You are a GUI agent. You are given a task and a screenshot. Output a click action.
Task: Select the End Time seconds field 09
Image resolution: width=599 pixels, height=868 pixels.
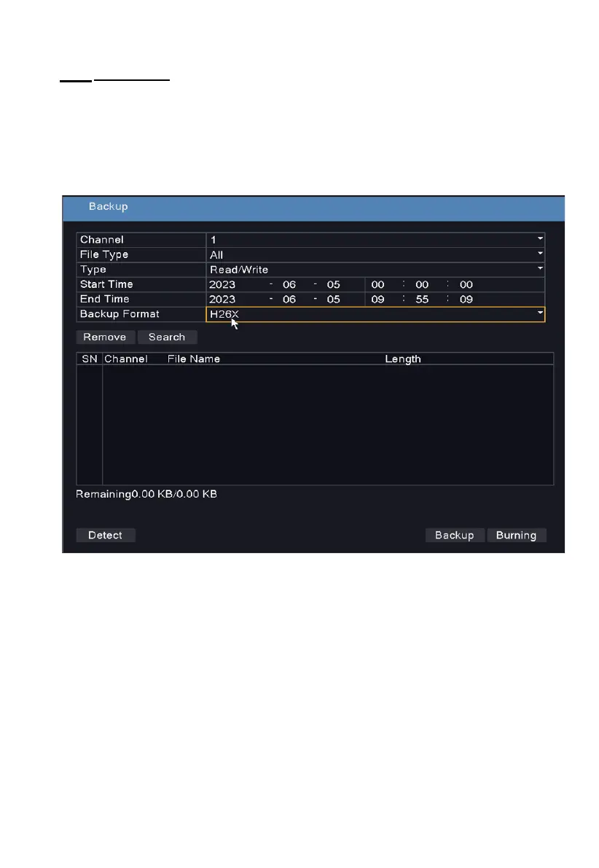coord(466,300)
